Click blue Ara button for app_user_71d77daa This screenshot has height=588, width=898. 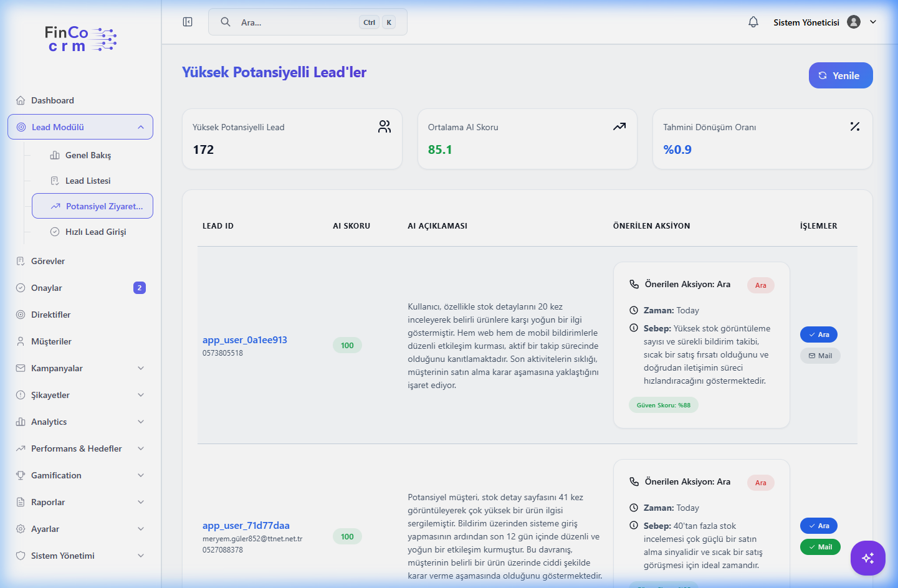point(819,526)
